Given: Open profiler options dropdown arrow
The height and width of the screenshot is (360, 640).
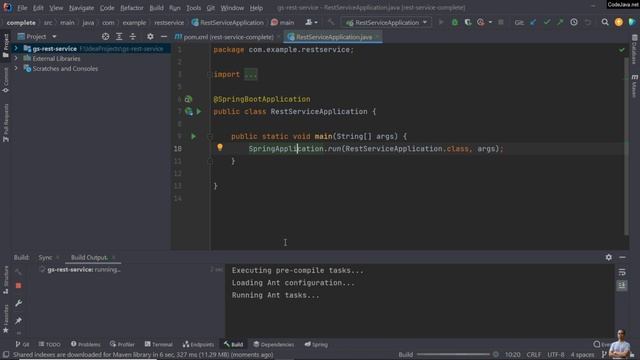Looking at the screenshot, I should click(490, 22).
